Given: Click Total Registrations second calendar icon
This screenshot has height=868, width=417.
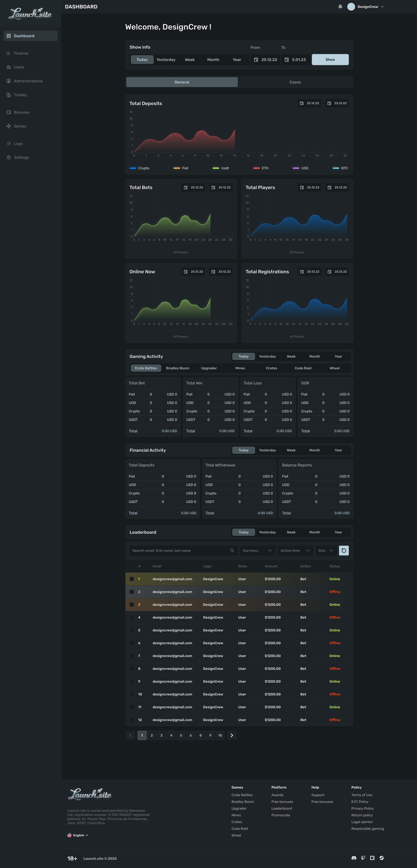Looking at the screenshot, I should 329,272.
